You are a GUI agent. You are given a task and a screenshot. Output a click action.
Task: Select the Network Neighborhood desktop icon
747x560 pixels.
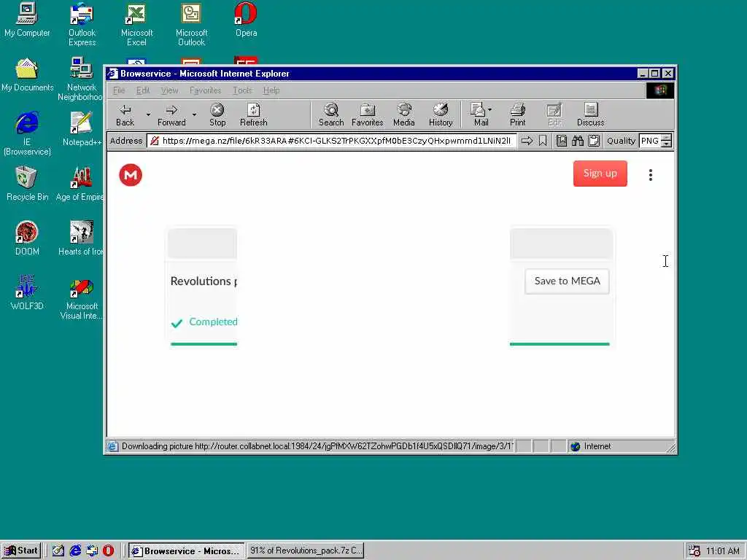coord(80,79)
